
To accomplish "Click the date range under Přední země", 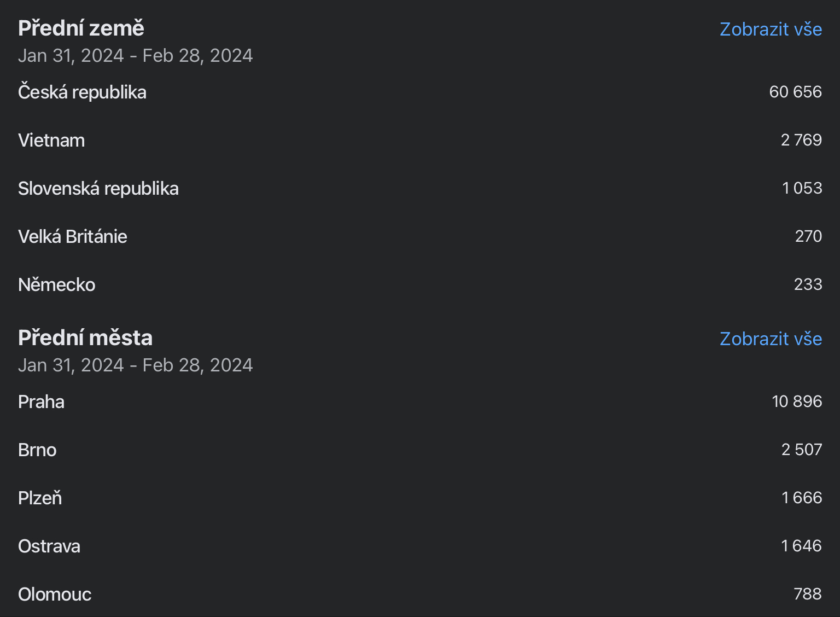I will [x=136, y=56].
